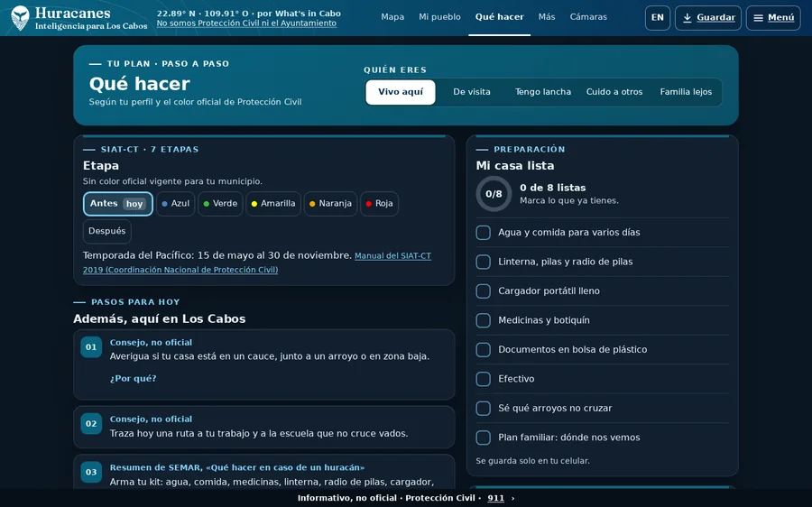Screen dimensions: 812x507
Task: Check Sé qué arroyos no cruzar
Action: (484, 408)
